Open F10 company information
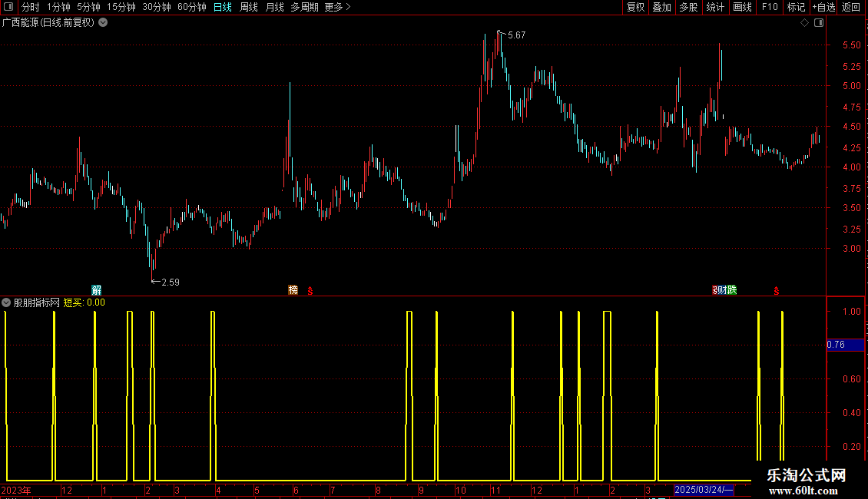Viewport: 868px width, 499px height. 770,7
